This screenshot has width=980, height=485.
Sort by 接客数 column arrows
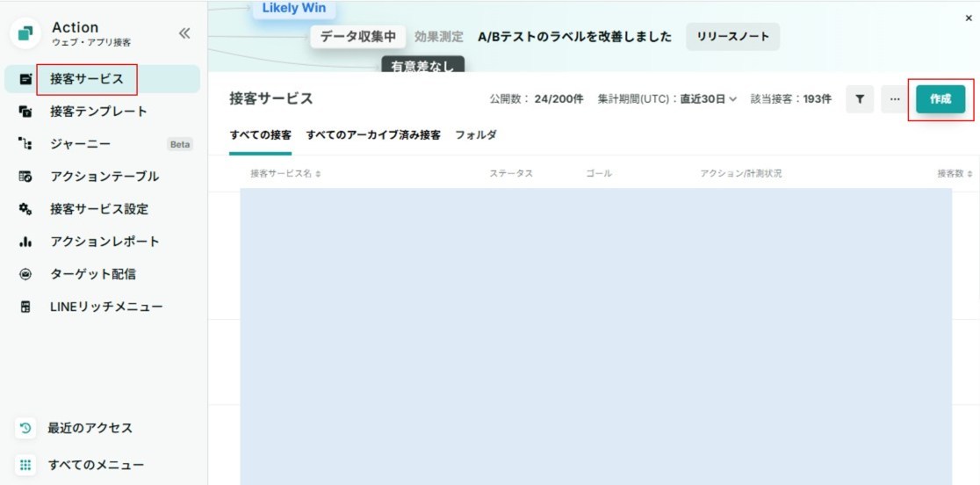pyautogui.click(x=970, y=174)
